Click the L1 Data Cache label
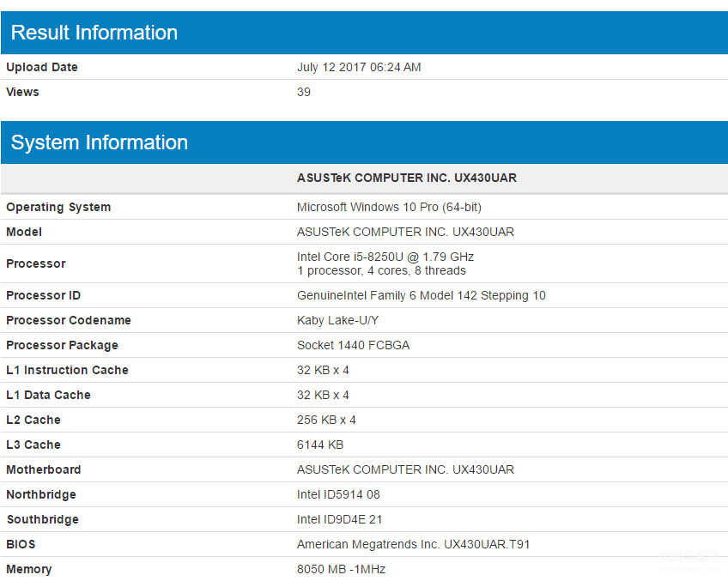Image resolution: width=728 pixels, height=581 pixels. click(48, 395)
